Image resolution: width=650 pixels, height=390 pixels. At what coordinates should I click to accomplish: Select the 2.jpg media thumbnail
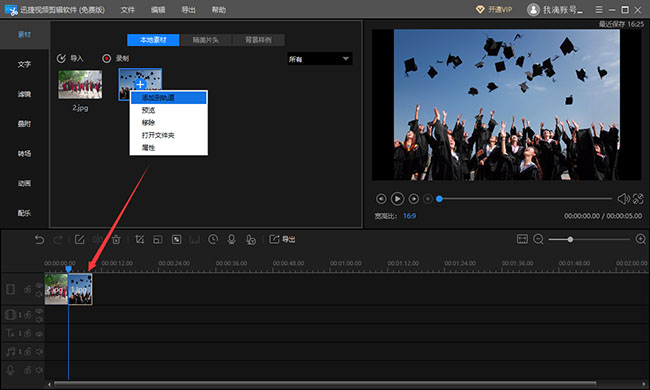(80, 85)
